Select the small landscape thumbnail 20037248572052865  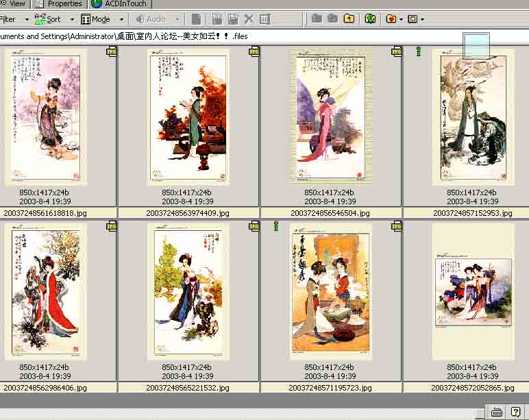pos(473,292)
